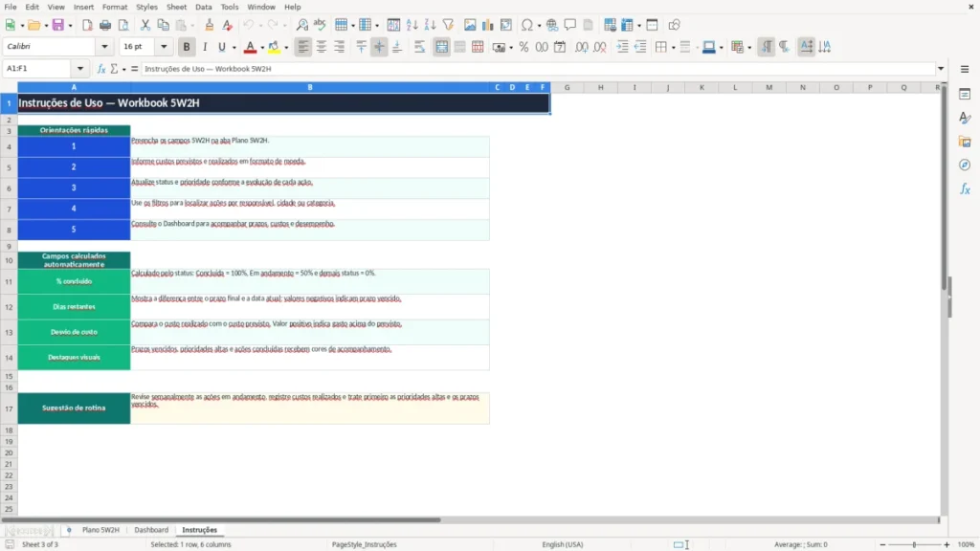Click inside the formula input line
Viewport: 980px width, 551px height.
tap(538, 69)
